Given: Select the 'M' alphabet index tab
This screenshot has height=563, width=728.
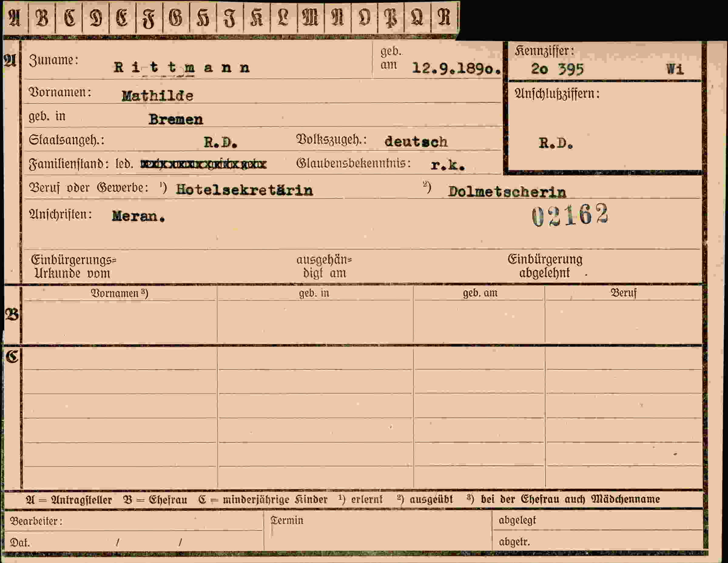Looking at the screenshot, I should (x=310, y=17).
